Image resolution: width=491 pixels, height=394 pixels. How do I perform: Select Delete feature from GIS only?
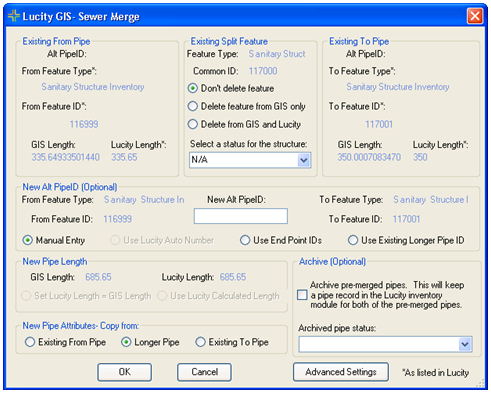pyautogui.click(x=247, y=106)
